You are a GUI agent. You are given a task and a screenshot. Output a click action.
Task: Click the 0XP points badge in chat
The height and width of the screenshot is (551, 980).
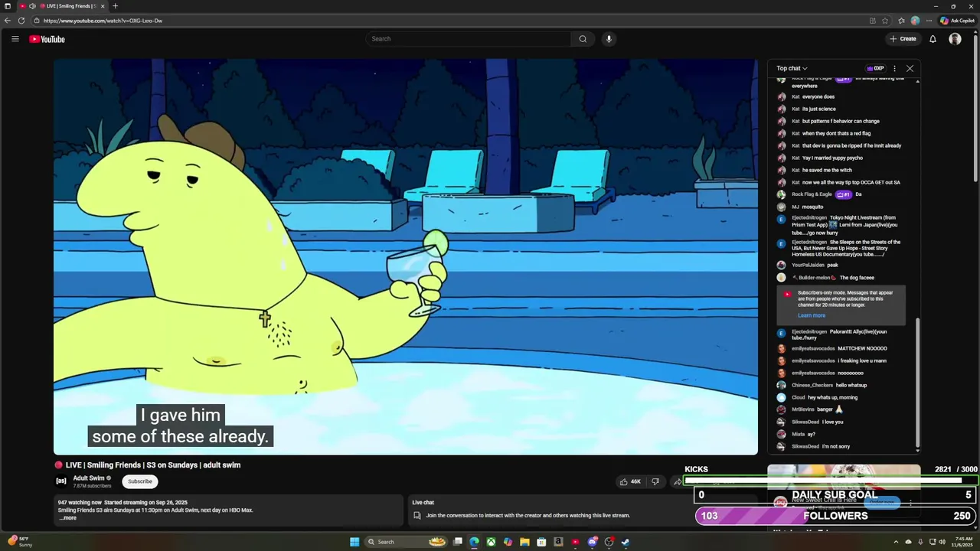875,68
